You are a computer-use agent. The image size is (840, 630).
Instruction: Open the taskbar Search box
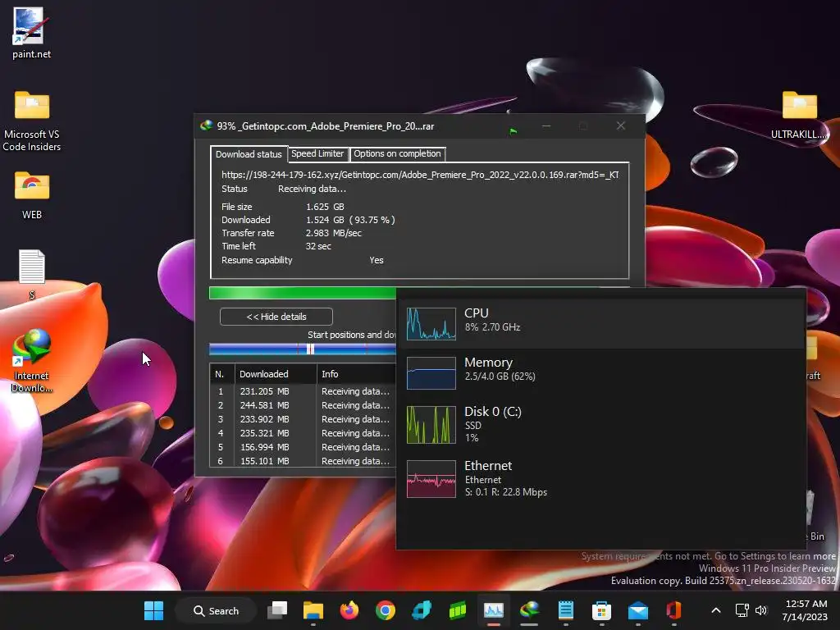click(216, 610)
